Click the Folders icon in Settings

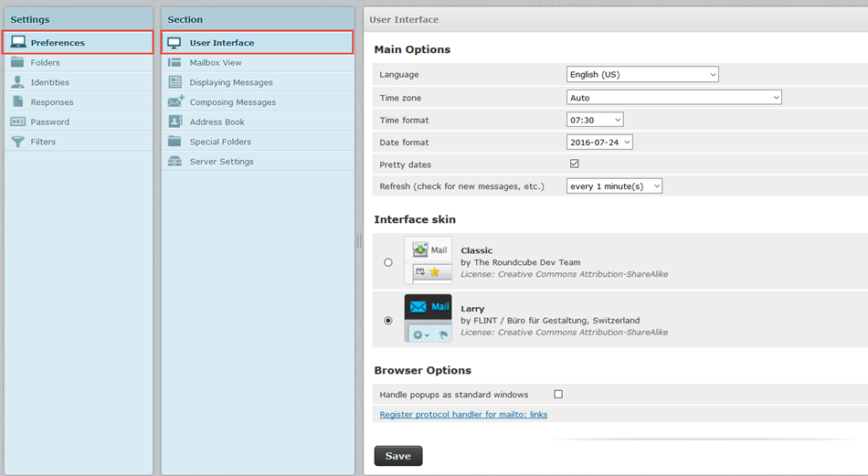pos(17,63)
